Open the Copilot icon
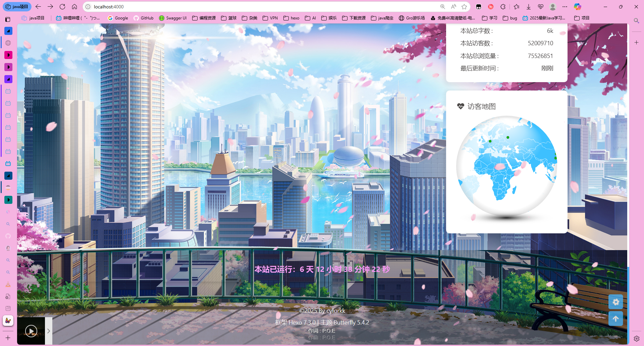The image size is (644, 346). [577, 7]
